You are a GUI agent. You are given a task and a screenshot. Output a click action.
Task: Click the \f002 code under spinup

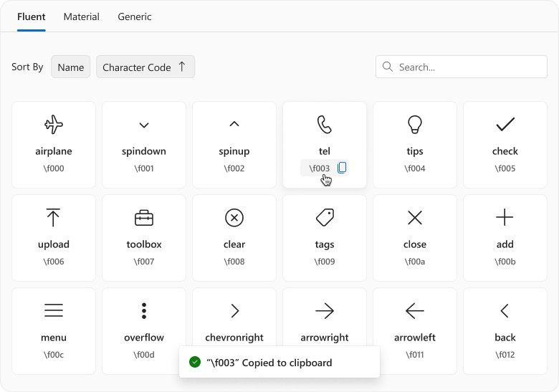coord(234,168)
